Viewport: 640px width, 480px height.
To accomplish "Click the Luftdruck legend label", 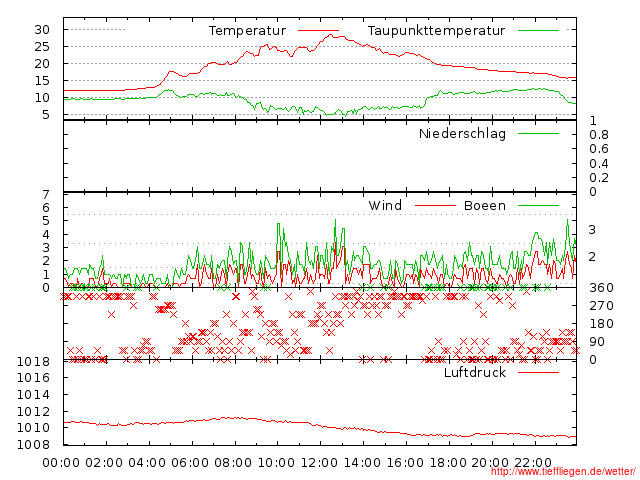I will tap(475, 372).
